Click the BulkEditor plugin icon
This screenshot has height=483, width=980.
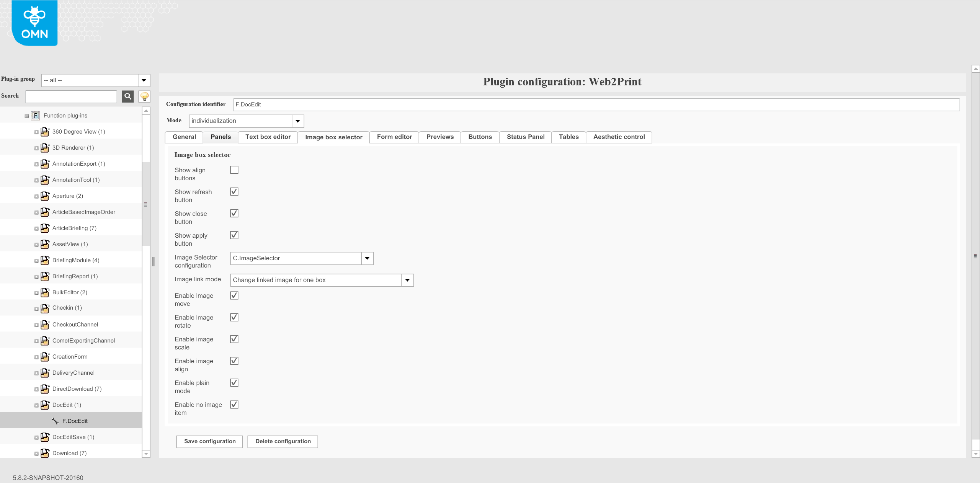(x=45, y=292)
